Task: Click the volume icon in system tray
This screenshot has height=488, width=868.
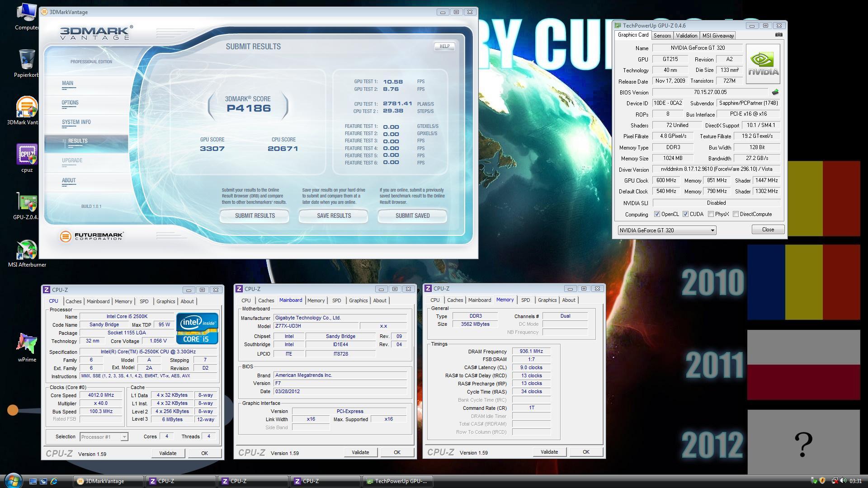Action: [843, 481]
